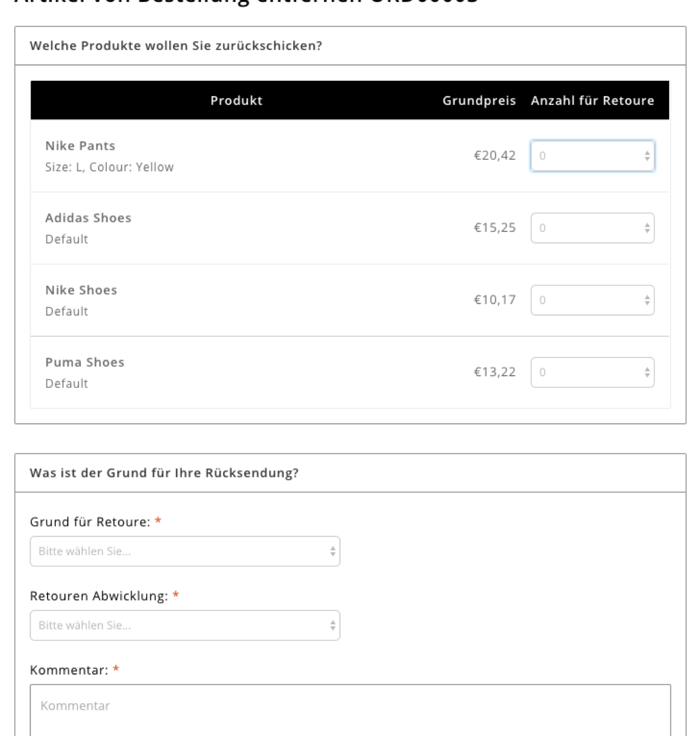700x736 pixels.
Task: Click the Grundpreis column header
Action: pos(479,101)
